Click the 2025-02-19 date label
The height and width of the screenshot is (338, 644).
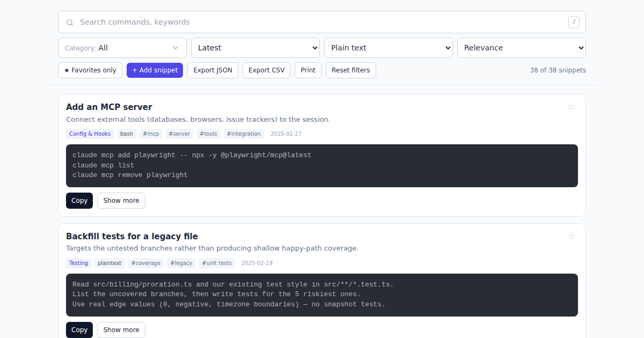point(257,263)
